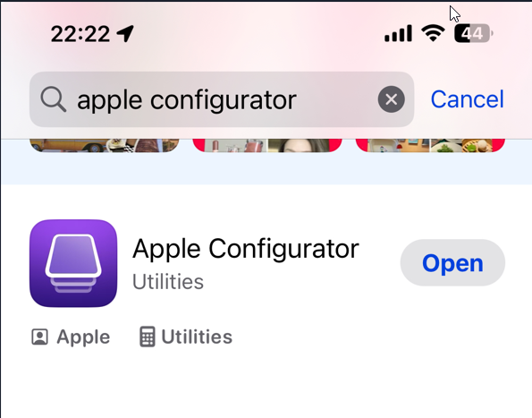Select the Apple Configurator result title
Screen dimensions: 532x418
pyautogui.click(x=246, y=249)
